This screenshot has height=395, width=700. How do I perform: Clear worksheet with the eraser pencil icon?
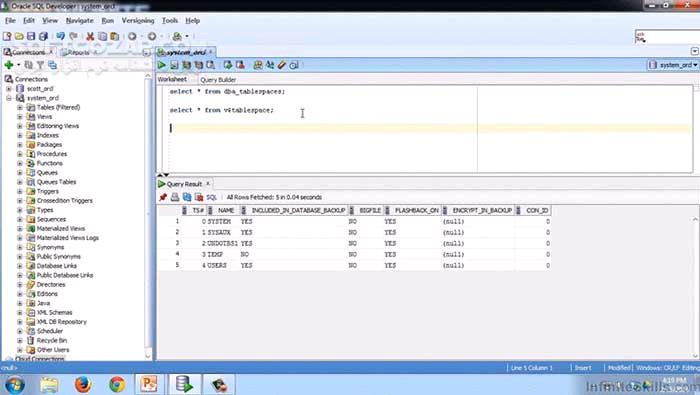282,65
